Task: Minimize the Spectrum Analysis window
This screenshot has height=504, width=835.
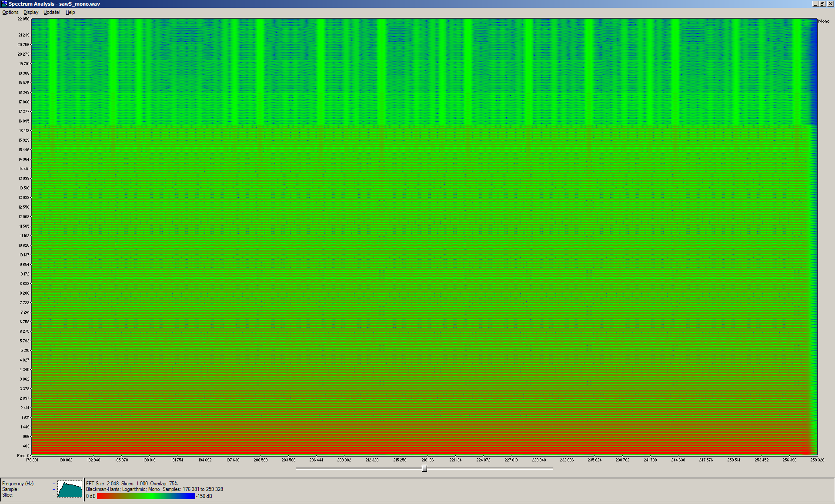Action: 815,3
